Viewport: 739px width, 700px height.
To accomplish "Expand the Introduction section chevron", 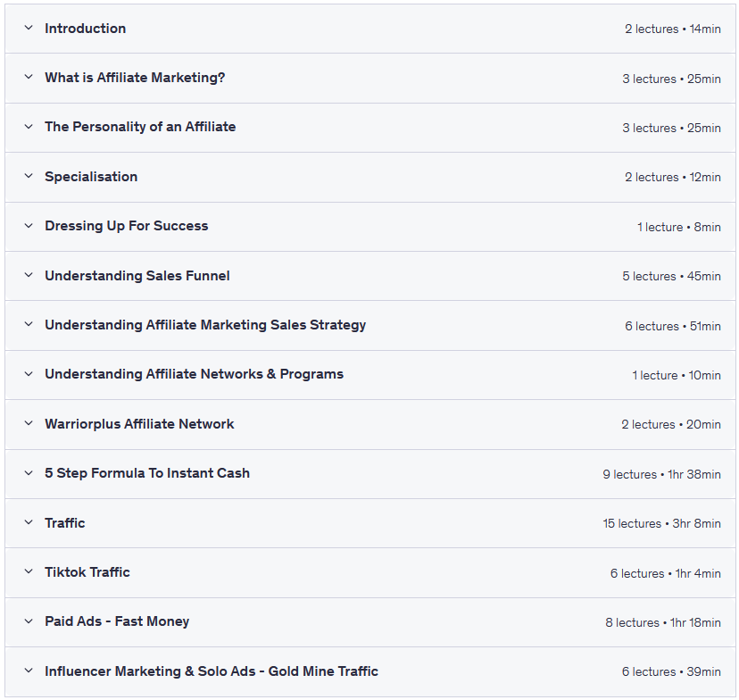I will [x=29, y=29].
